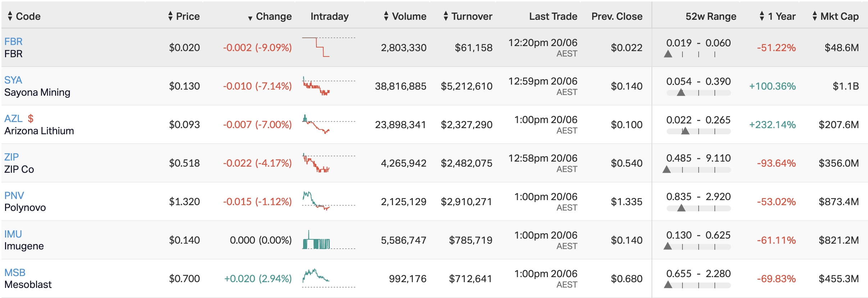Click the Volume column sort icon

385,16
